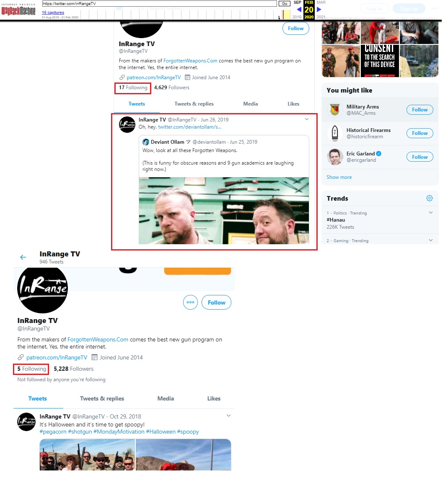Open the three-dots more options button
This screenshot has height=478, width=448.
pos(190,302)
